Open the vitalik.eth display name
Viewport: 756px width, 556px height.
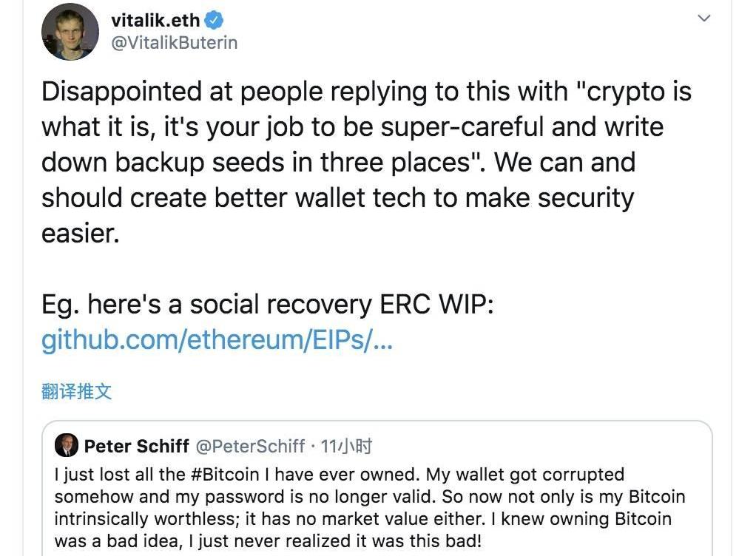coord(155,20)
